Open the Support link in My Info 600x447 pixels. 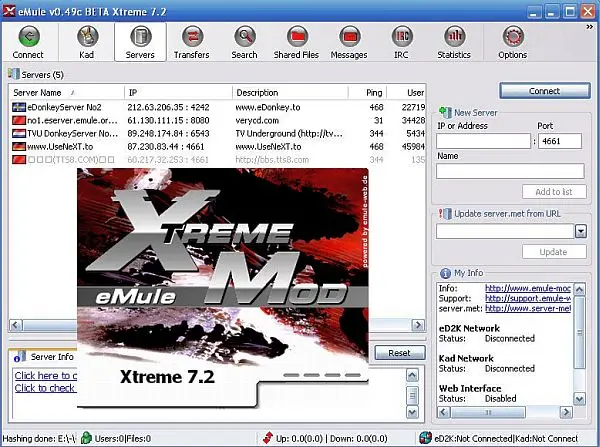point(528,298)
